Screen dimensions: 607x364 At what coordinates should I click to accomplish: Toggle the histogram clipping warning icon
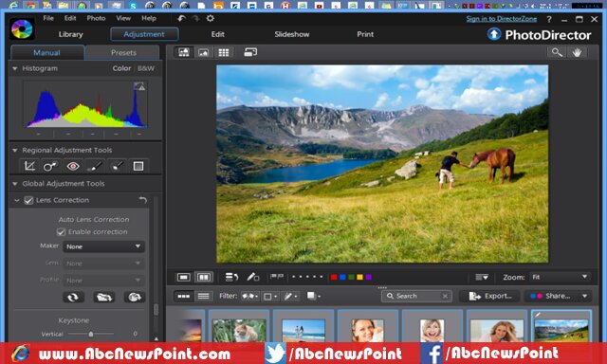139,86
